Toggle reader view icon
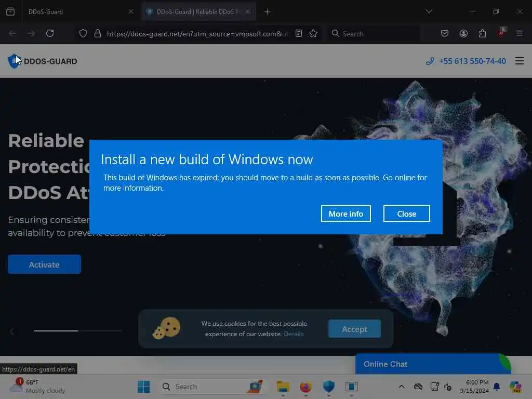This screenshot has height=399, width=532. coord(299,33)
